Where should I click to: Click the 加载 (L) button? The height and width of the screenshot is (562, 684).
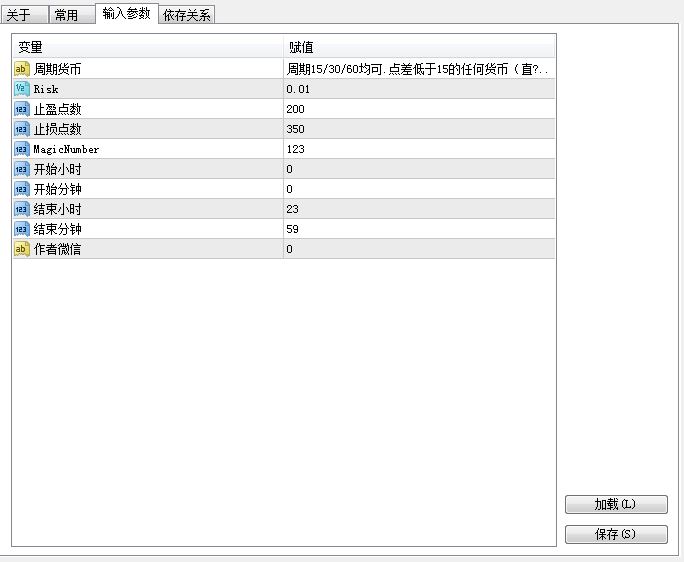tap(616, 504)
